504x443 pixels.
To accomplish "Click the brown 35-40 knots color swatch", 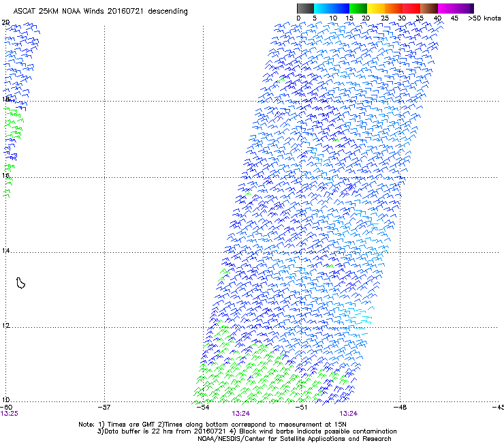I will coord(429,8).
